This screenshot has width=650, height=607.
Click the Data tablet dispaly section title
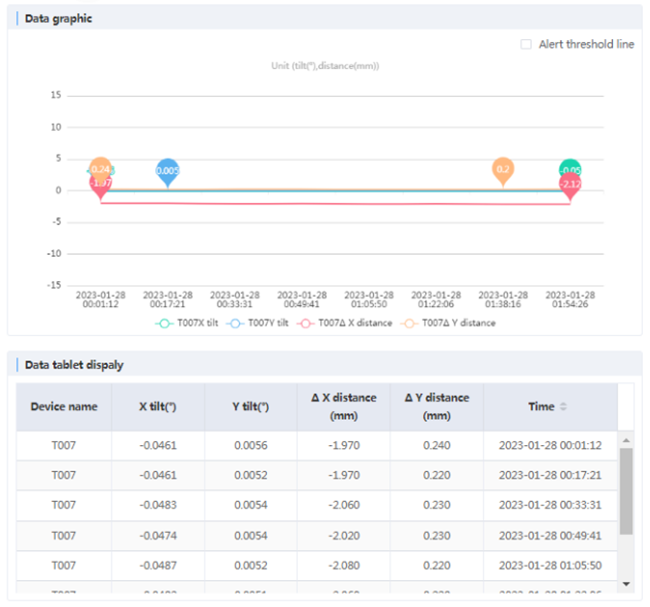74,365
